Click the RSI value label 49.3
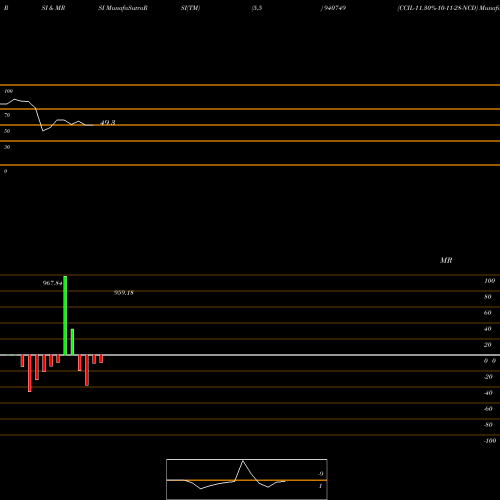The height and width of the screenshot is (500, 500). tap(108, 123)
